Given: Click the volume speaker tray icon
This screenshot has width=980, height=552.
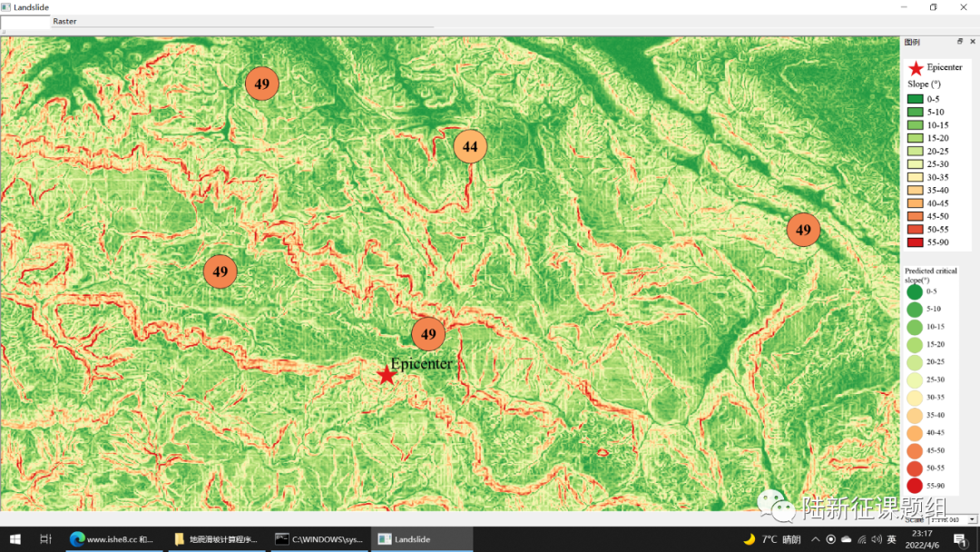Looking at the screenshot, I should (x=877, y=539).
